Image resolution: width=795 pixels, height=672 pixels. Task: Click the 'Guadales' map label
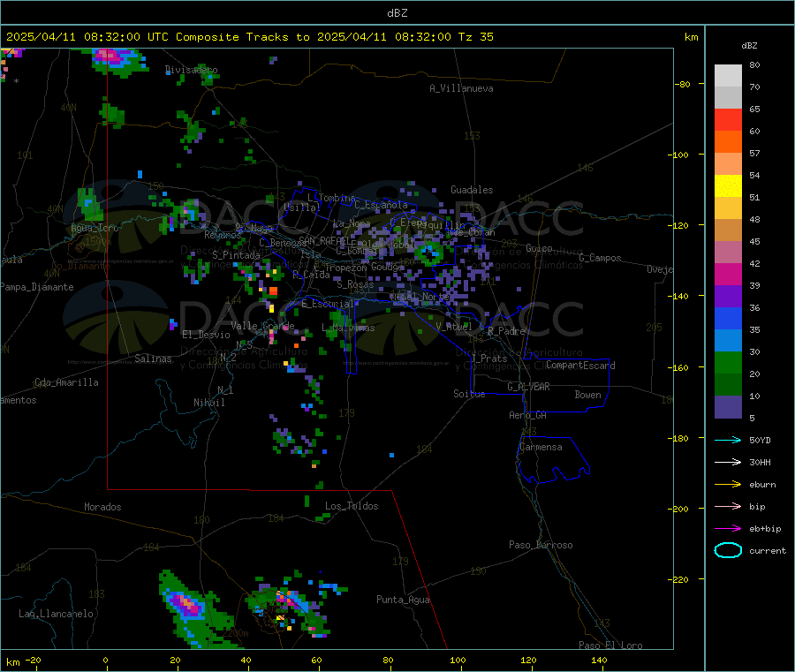tap(472, 190)
